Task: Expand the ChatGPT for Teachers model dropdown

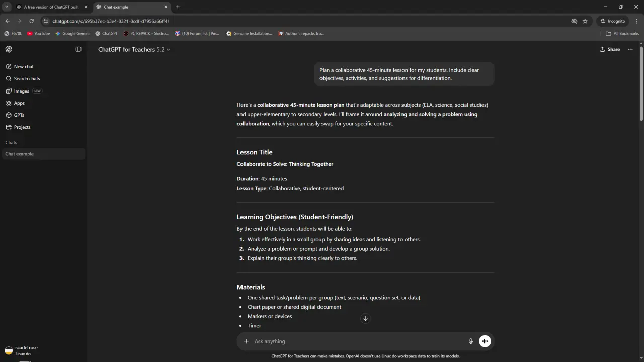Action: tap(134, 49)
